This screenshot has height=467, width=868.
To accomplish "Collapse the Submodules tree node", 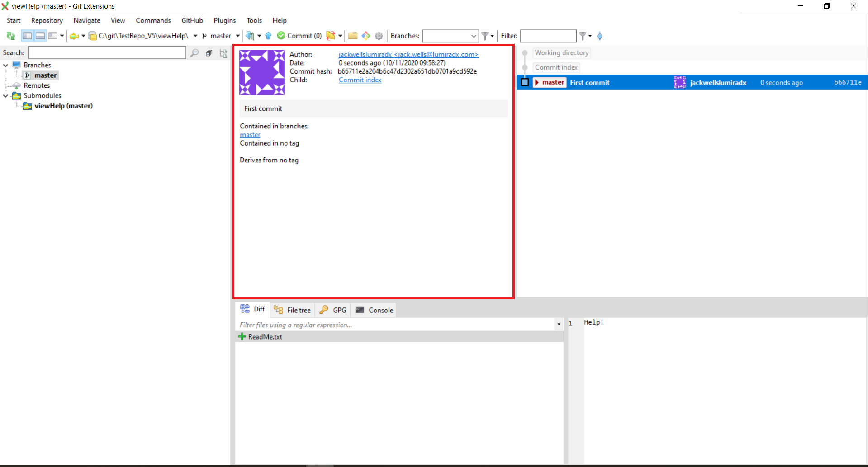I will click(x=5, y=95).
